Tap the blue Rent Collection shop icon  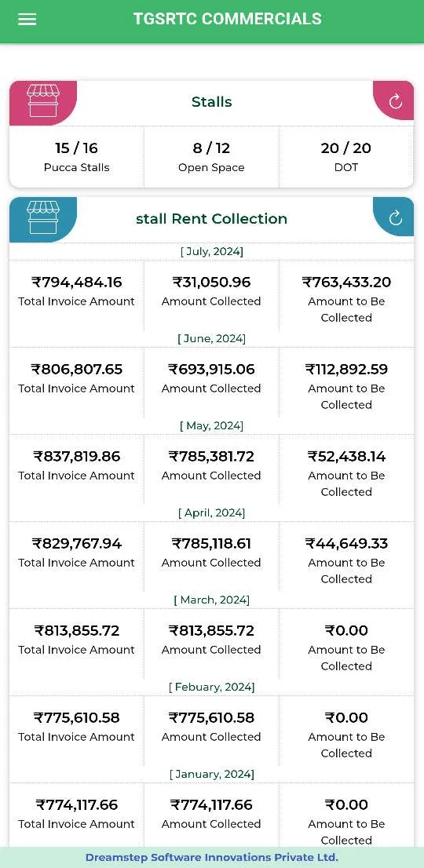point(43,219)
